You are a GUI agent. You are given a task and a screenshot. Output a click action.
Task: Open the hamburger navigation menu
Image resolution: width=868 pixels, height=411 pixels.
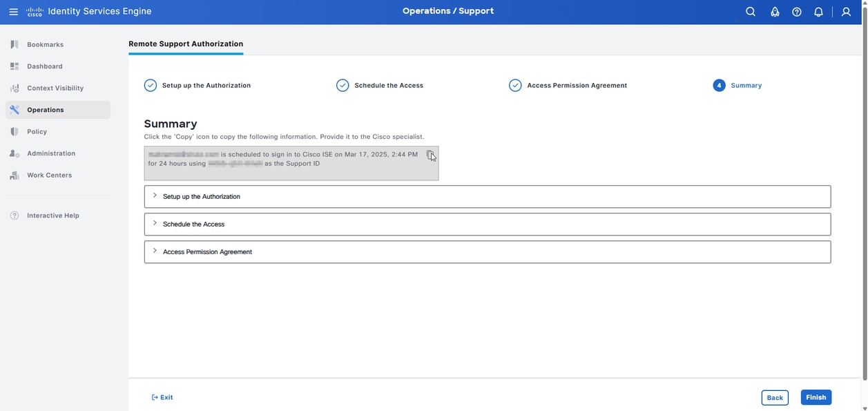coord(12,11)
